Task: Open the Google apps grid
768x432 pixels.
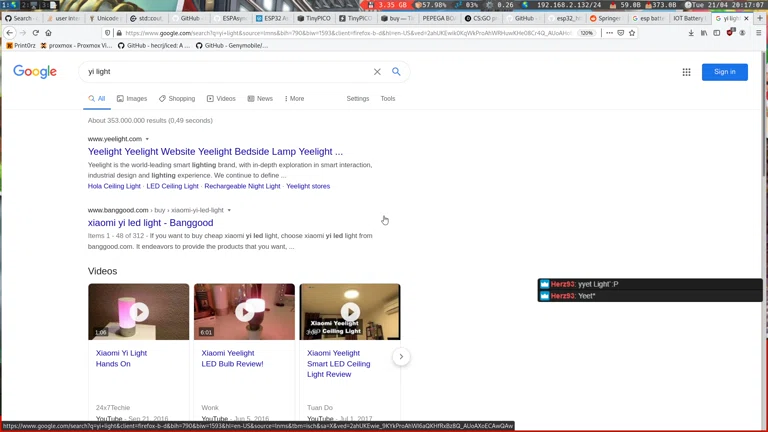Action: pyautogui.click(x=686, y=72)
